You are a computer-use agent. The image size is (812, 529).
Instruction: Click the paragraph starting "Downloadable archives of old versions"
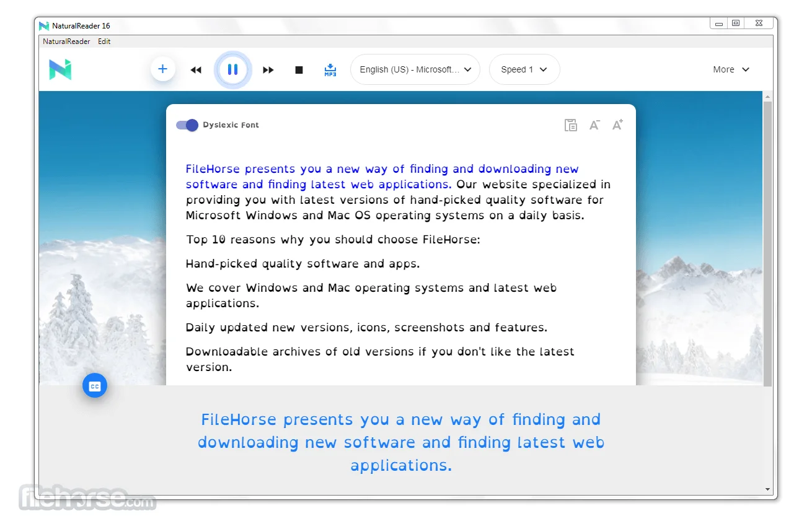click(x=380, y=359)
